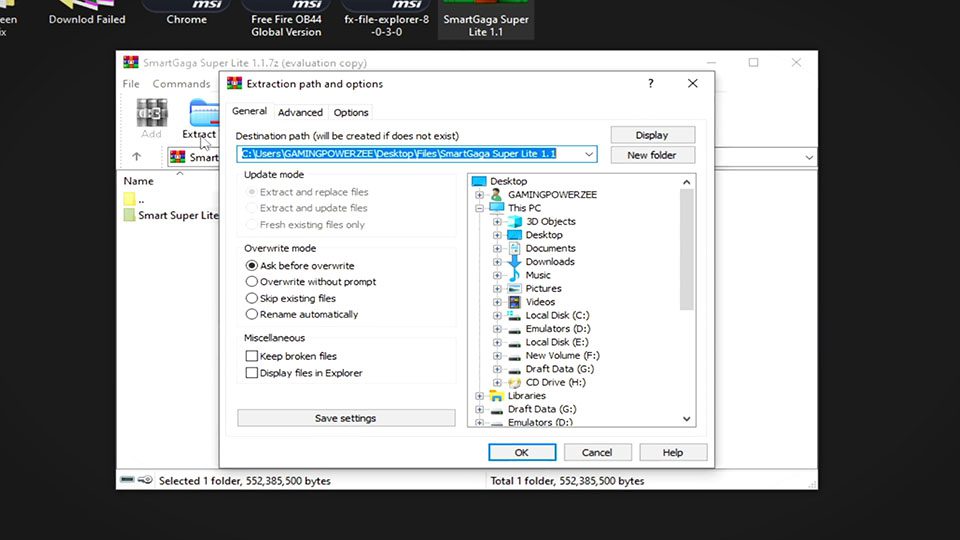Switch to the General tab

249,111
